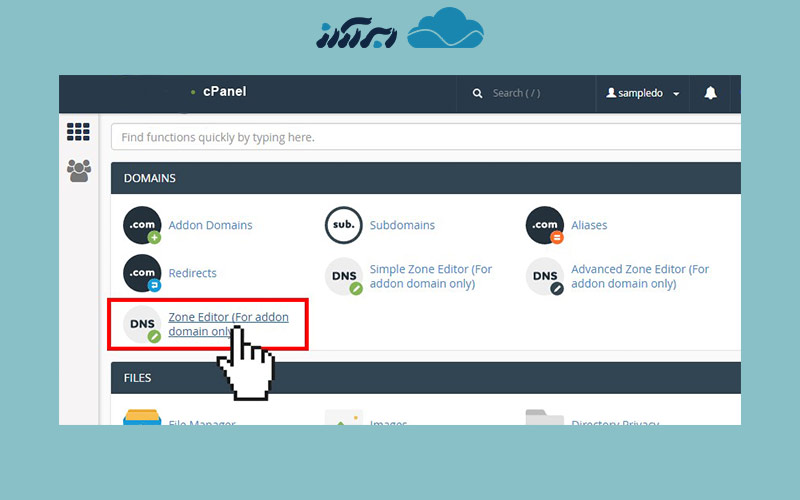Click the Addon Domains .com icon

click(142, 226)
